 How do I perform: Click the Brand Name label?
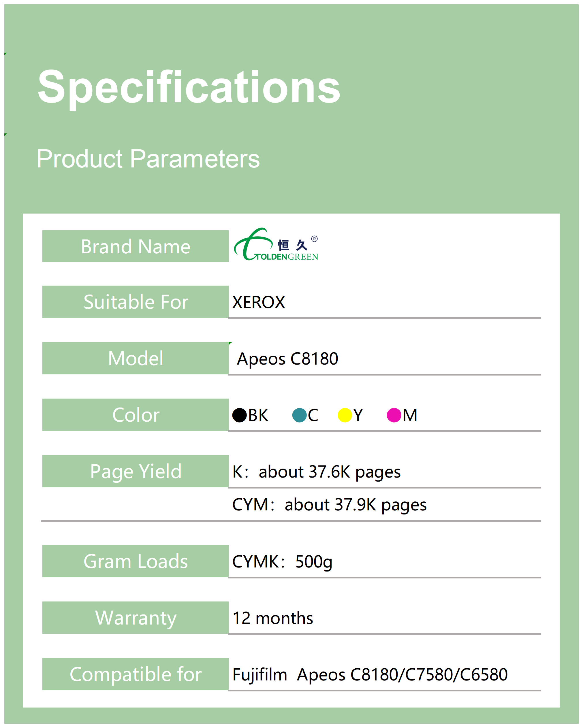coord(136,246)
